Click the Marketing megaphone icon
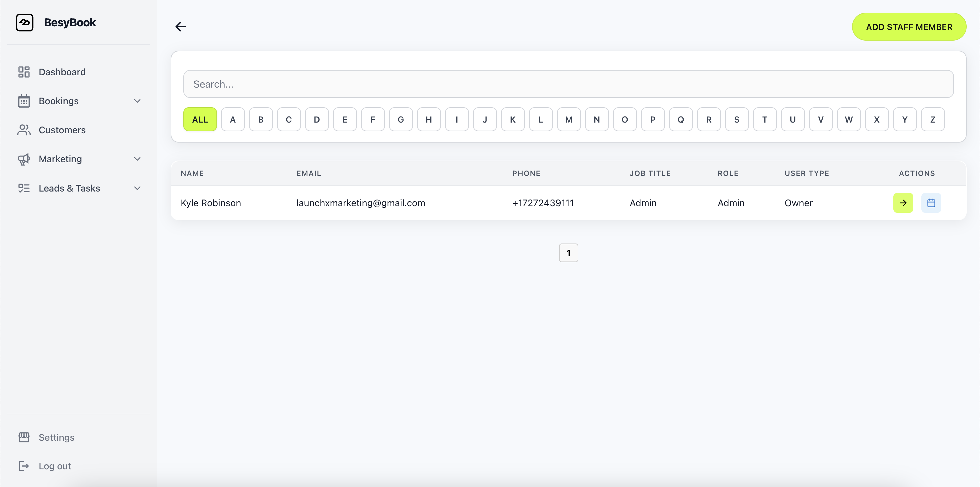The image size is (980, 487). 24,159
